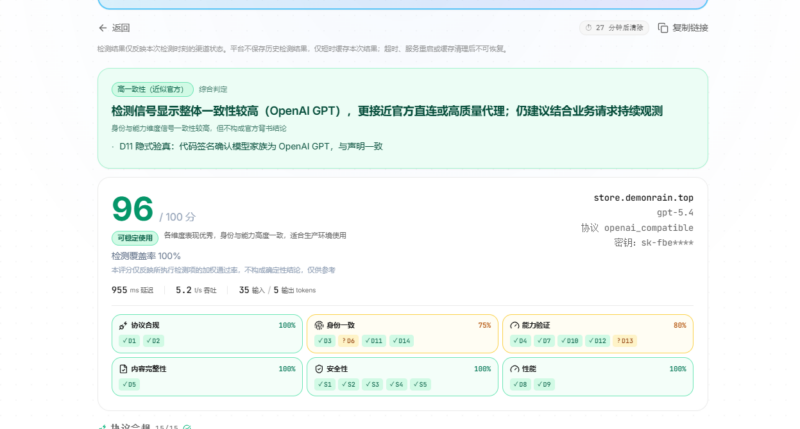Select the D10 check chip
Image resolution: width=800 pixels, height=429 pixels.
point(569,341)
